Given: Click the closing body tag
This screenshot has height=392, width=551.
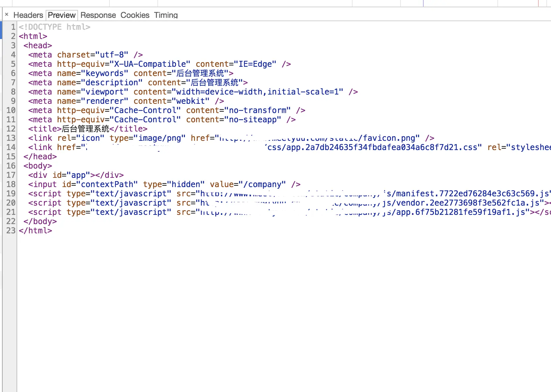Looking at the screenshot, I should (40, 221).
